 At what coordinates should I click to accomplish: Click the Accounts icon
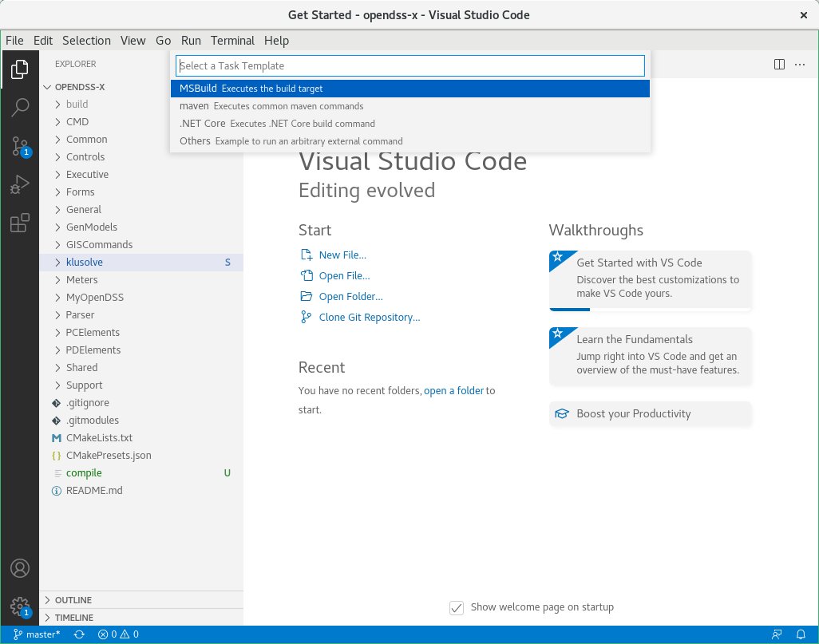pos(20,568)
